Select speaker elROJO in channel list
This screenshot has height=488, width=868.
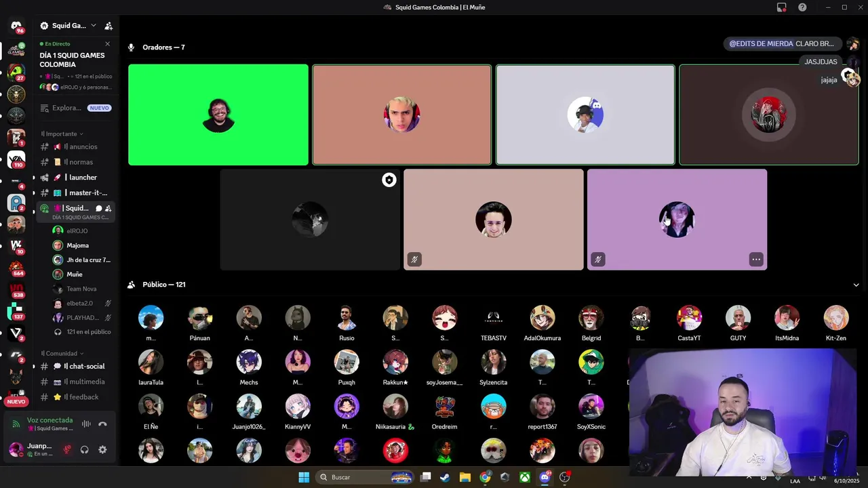pos(81,231)
